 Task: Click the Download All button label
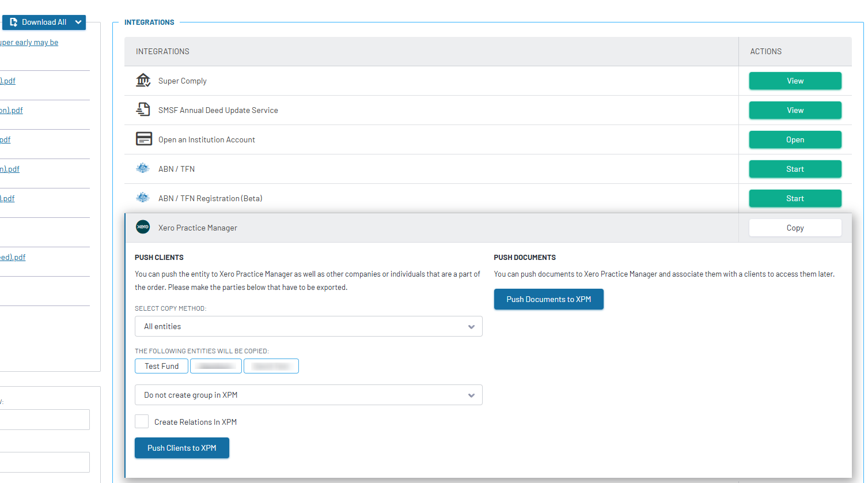tap(44, 22)
